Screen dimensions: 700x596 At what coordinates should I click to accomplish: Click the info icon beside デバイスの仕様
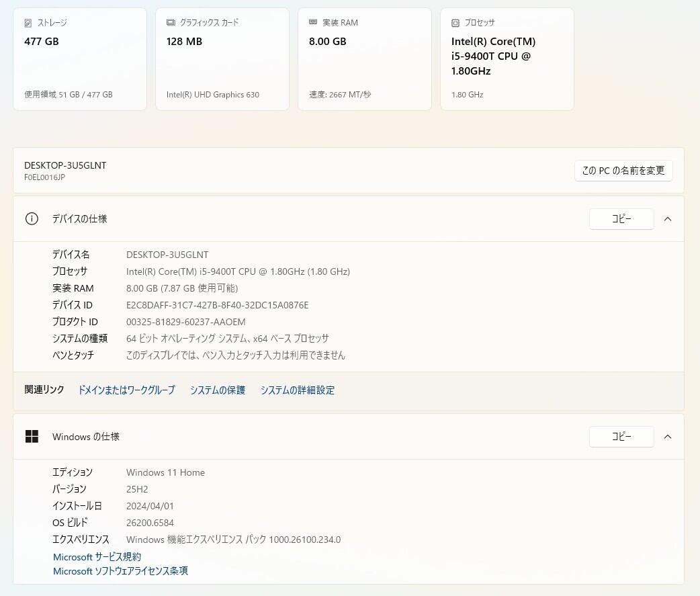(32, 219)
